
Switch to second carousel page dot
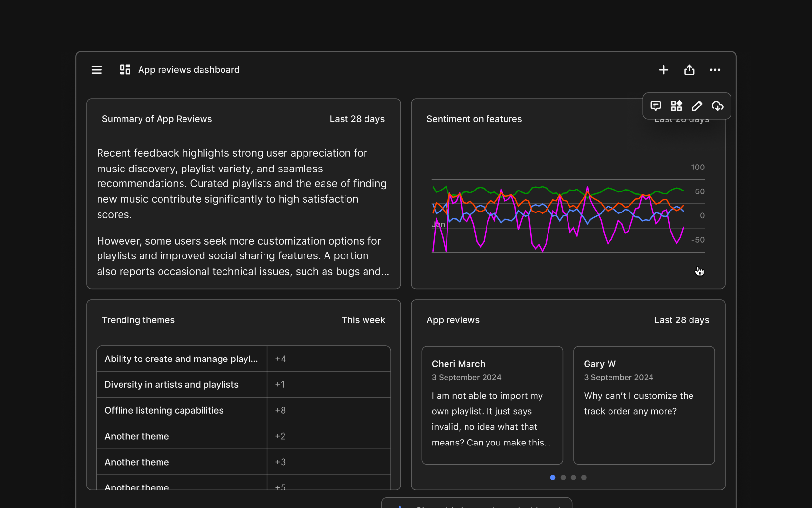563,477
